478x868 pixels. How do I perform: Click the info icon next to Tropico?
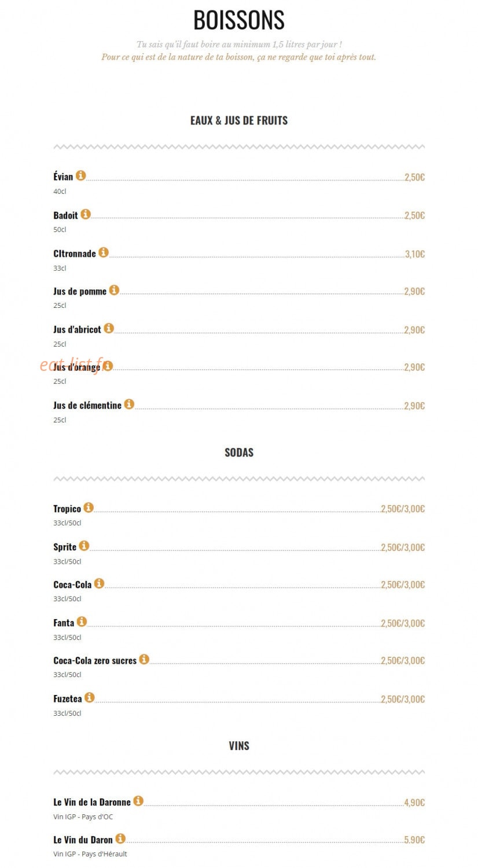click(89, 507)
